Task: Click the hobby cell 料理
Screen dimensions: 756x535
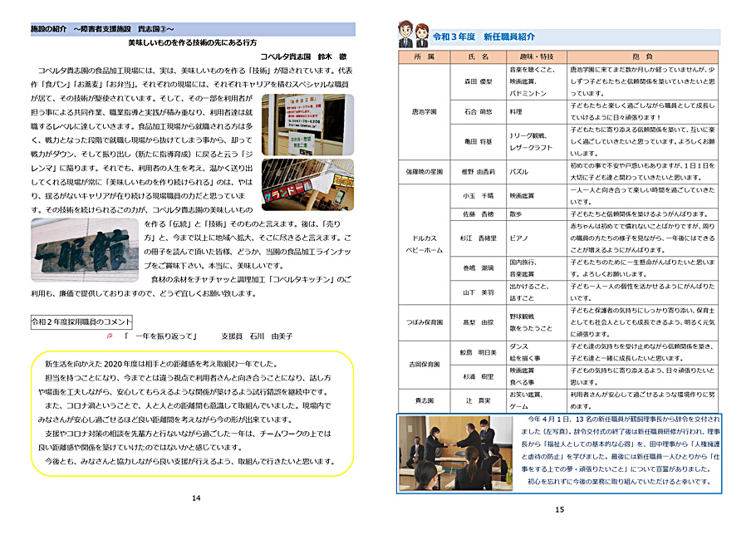Action: [x=516, y=112]
